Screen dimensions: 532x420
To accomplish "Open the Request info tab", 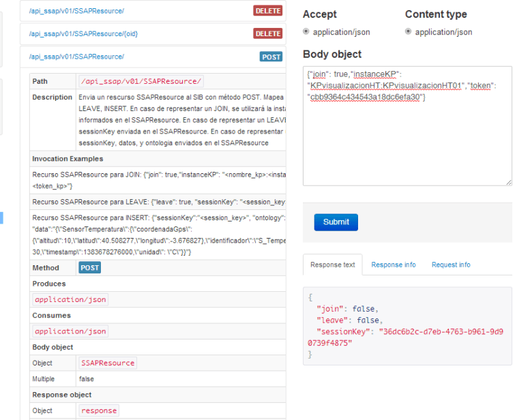I will coord(450,265).
